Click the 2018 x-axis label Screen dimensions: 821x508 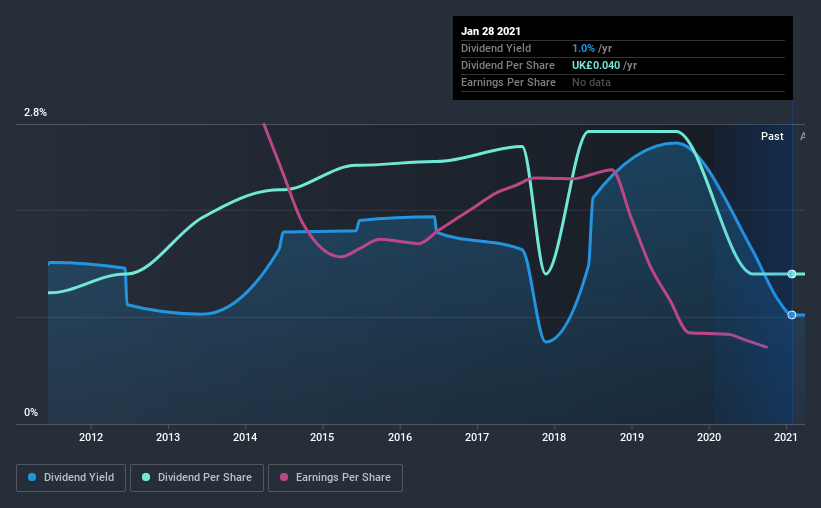(x=554, y=437)
